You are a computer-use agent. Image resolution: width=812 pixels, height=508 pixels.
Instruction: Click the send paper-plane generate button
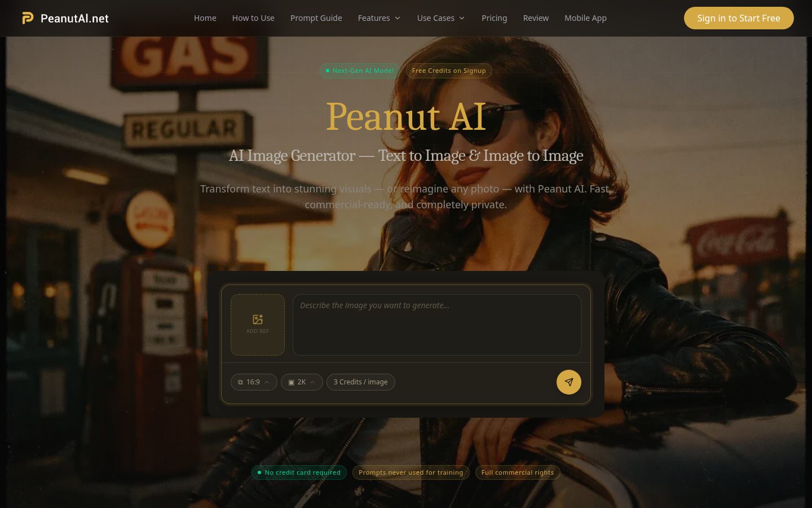[569, 382]
